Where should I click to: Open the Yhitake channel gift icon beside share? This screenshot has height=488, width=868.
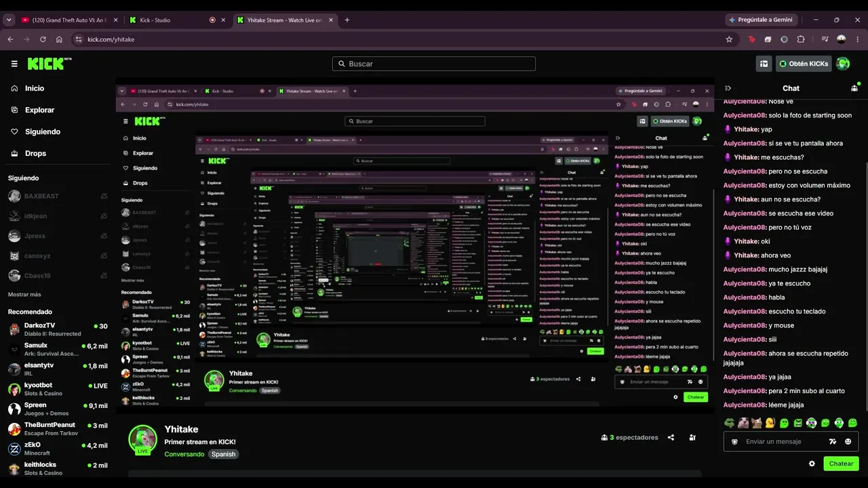tap(692, 437)
